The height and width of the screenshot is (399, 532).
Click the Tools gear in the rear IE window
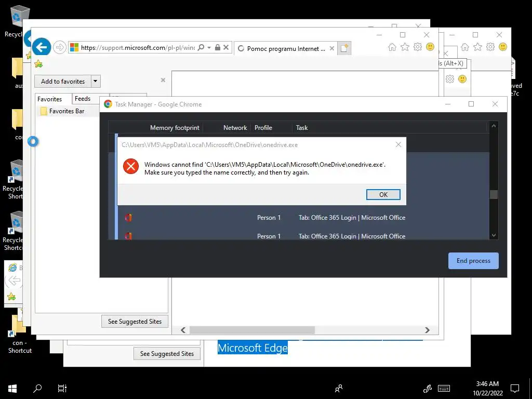pos(490,47)
